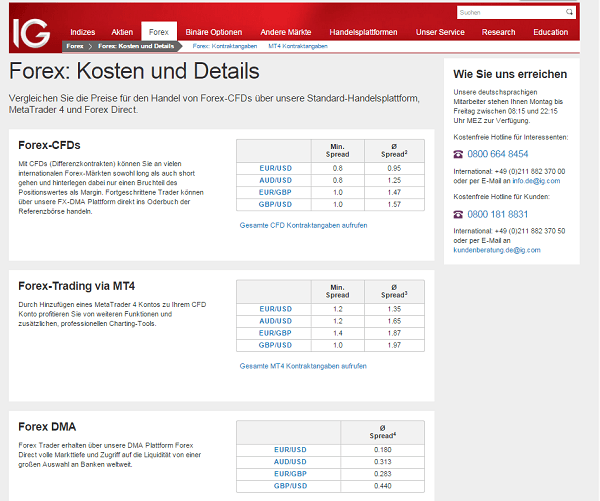Open EUR/GBP in the Forex DMA table

pos(290,474)
